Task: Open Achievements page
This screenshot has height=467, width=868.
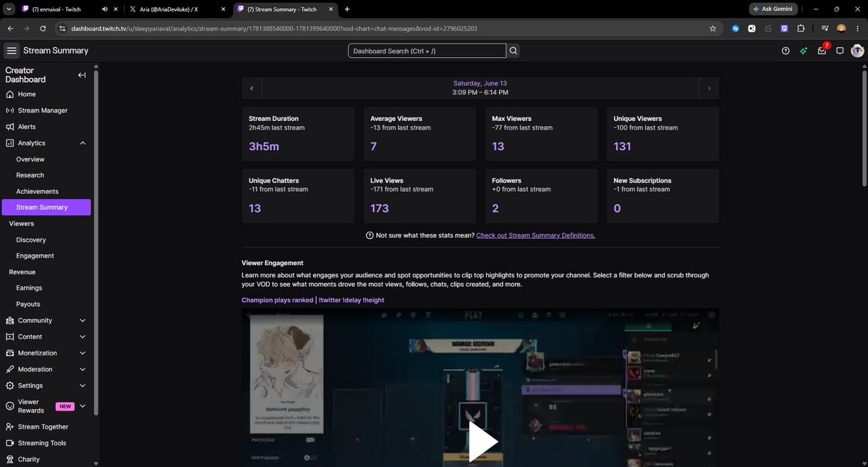Action: [38, 191]
